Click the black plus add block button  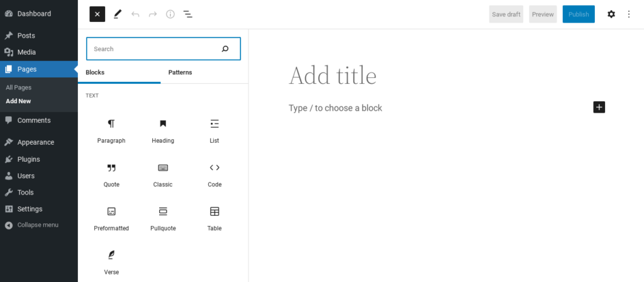pyautogui.click(x=599, y=107)
